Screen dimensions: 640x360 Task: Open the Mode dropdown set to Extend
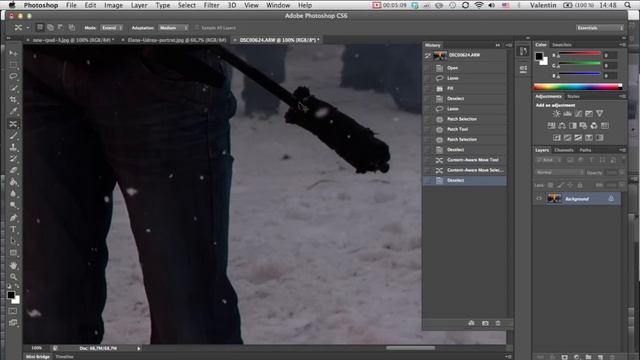pyautogui.click(x=112, y=28)
